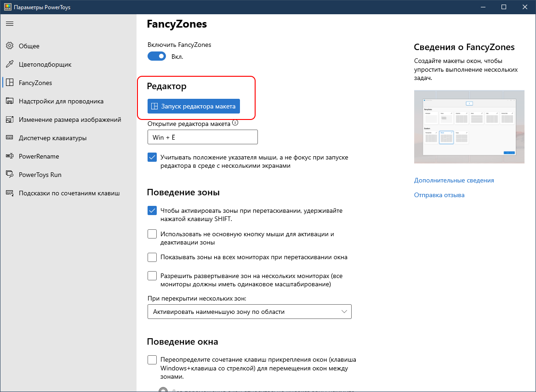The width and height of the screenshot is (536, 392).
Task: Open the Отправка отзыва link
Action: [x=439, y=195]
